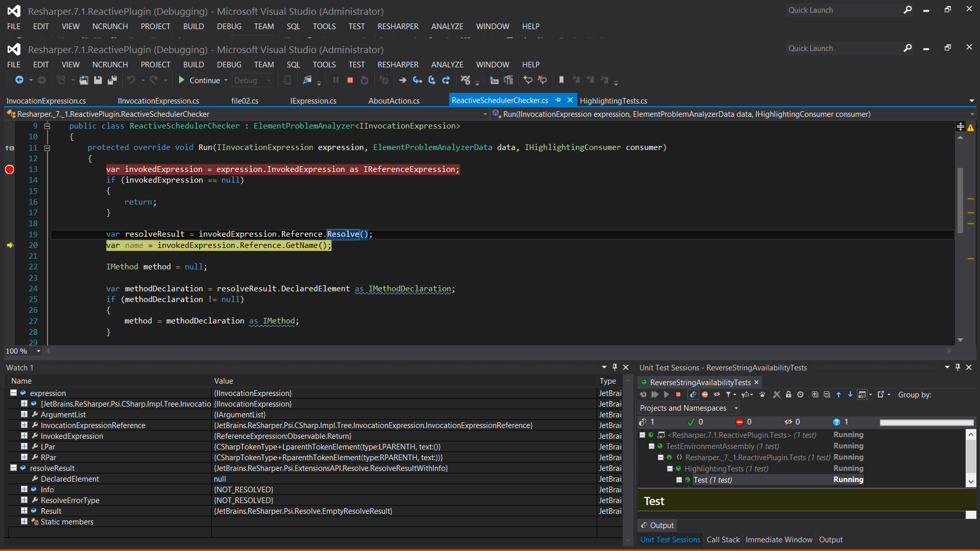Open the Immediate Window tab

coord(778,539)
